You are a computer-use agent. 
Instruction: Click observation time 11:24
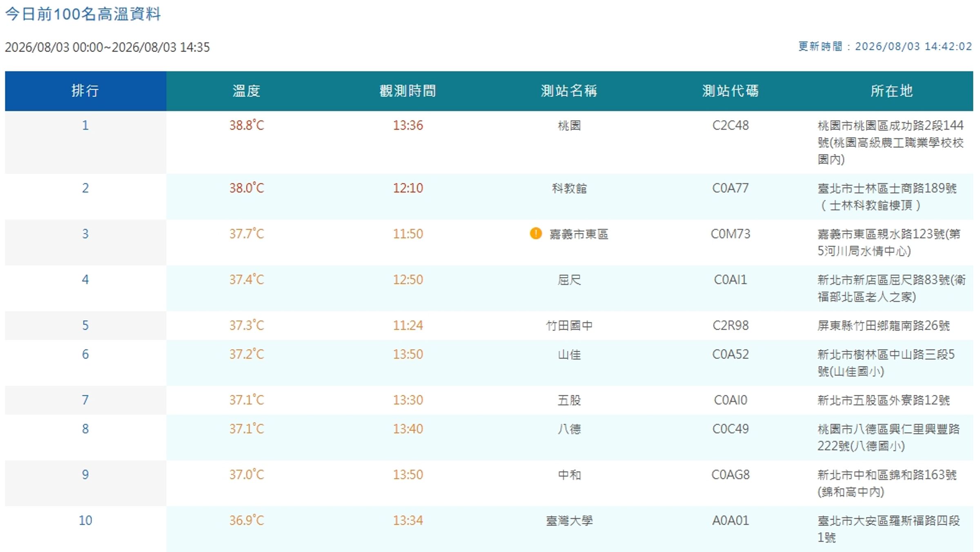408,325
